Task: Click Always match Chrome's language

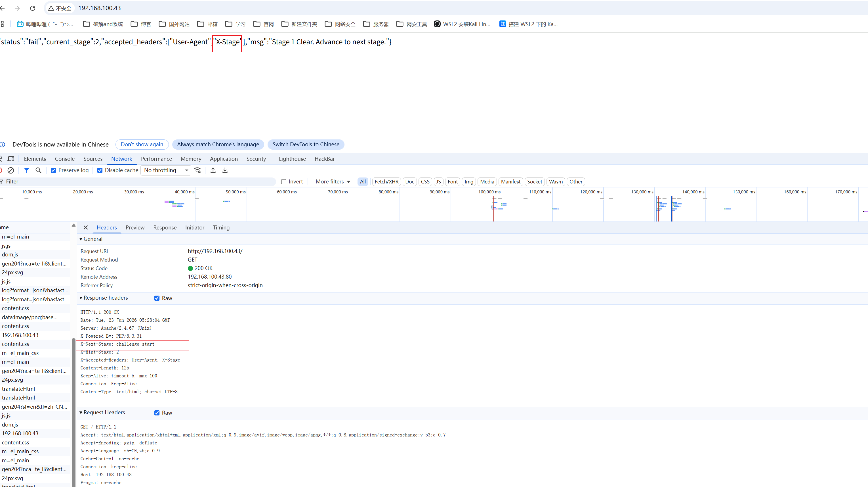Action: click(218, 144)
